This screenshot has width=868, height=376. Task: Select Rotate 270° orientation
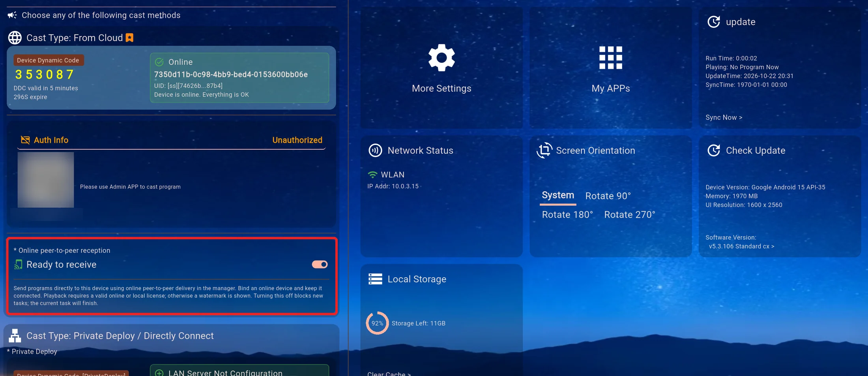click(x=630, y=214)
